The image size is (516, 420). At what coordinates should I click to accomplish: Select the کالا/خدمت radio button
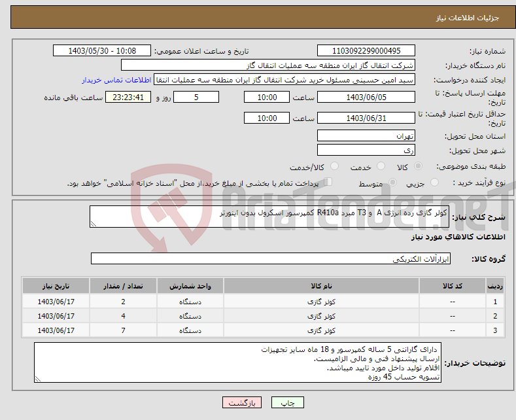click(x=334, y=166)
